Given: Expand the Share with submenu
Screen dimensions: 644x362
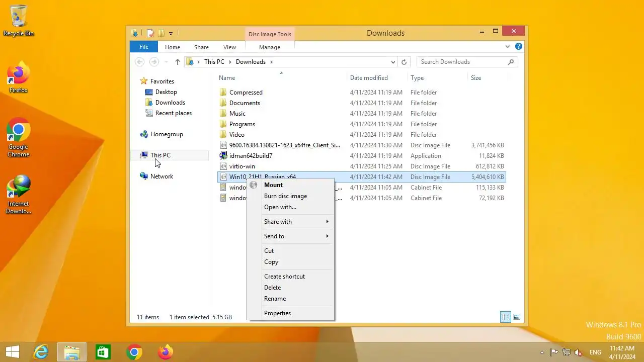Looking at the screenshot, I should pos(327,222).
